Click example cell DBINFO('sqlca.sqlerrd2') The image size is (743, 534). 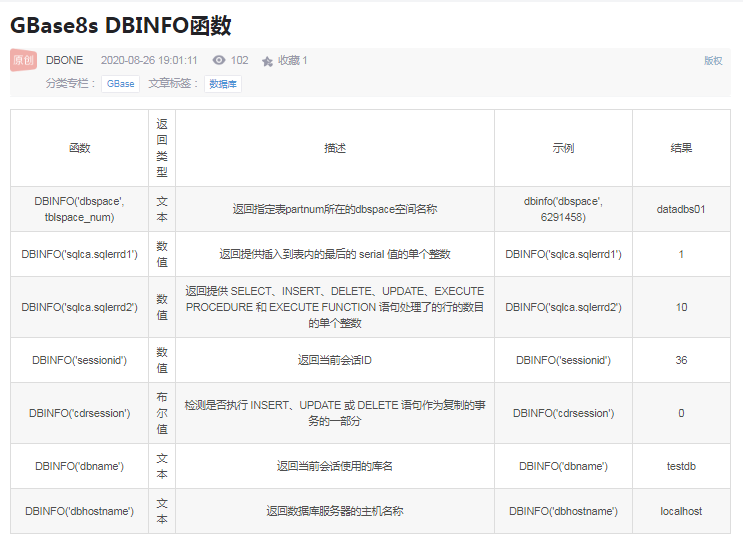[563, 307]
